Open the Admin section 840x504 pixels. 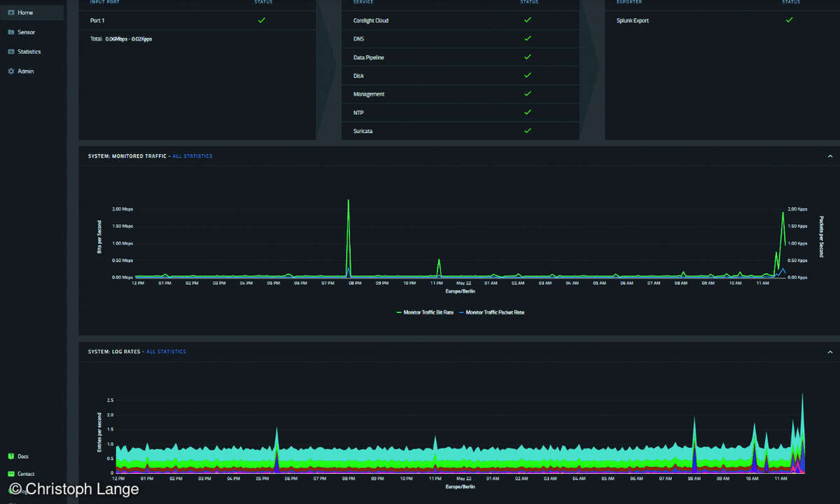coord(25,71)
